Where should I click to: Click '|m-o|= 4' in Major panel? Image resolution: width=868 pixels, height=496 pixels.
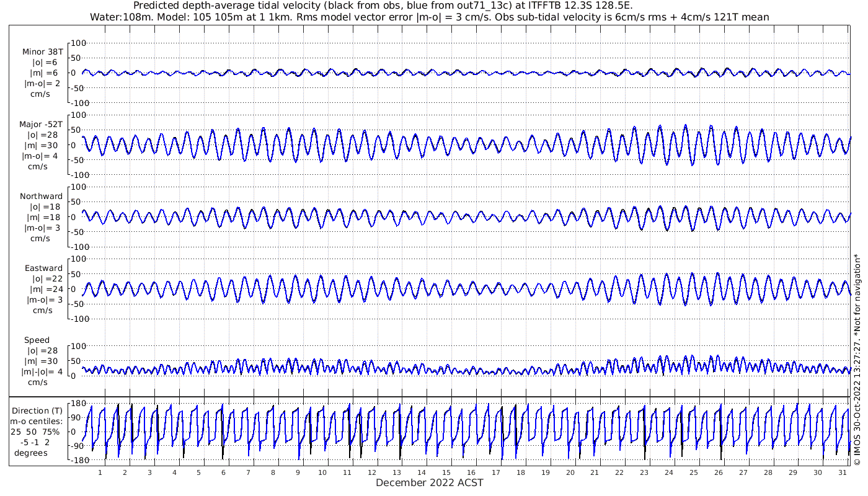click(41, 156)
